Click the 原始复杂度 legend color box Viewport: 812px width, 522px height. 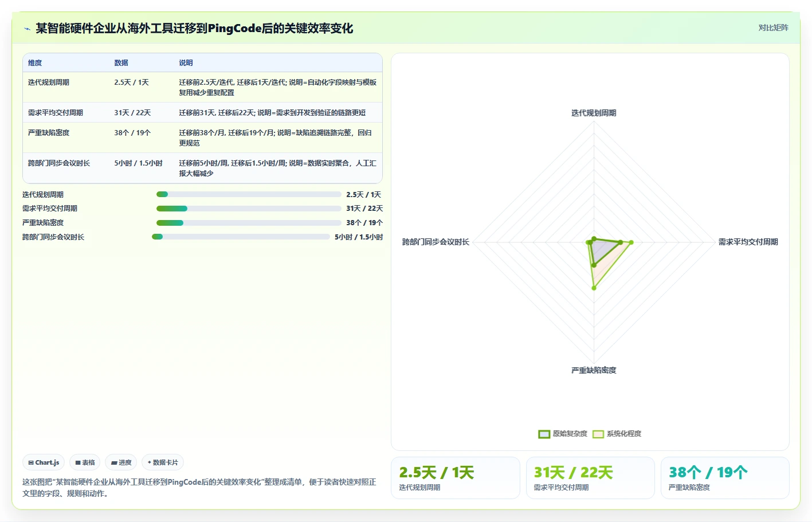(544, 434)
